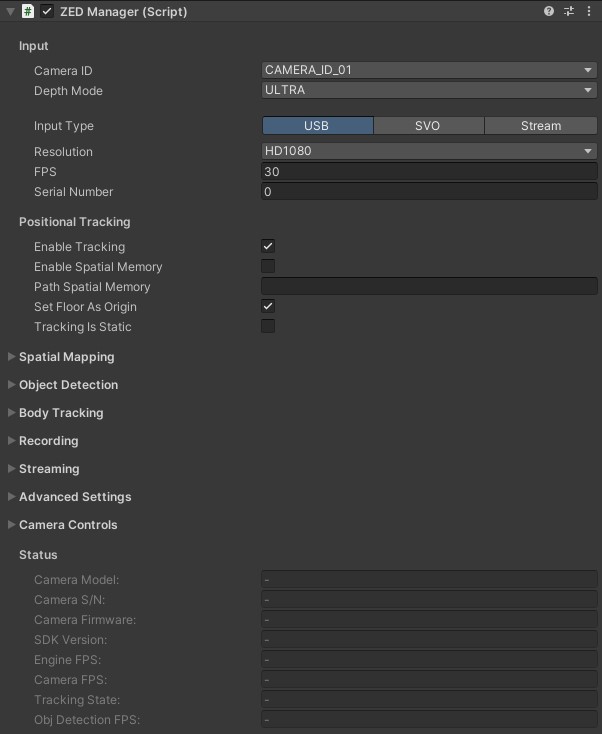Click the C# script icon
Viewport: 602px width, 734px height.
[x=28, y=11]
